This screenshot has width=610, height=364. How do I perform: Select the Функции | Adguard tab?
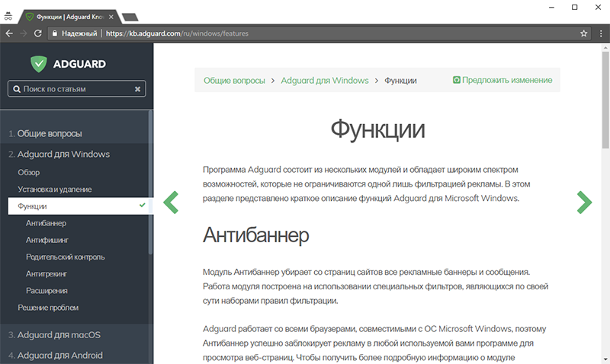click(69, 17)
